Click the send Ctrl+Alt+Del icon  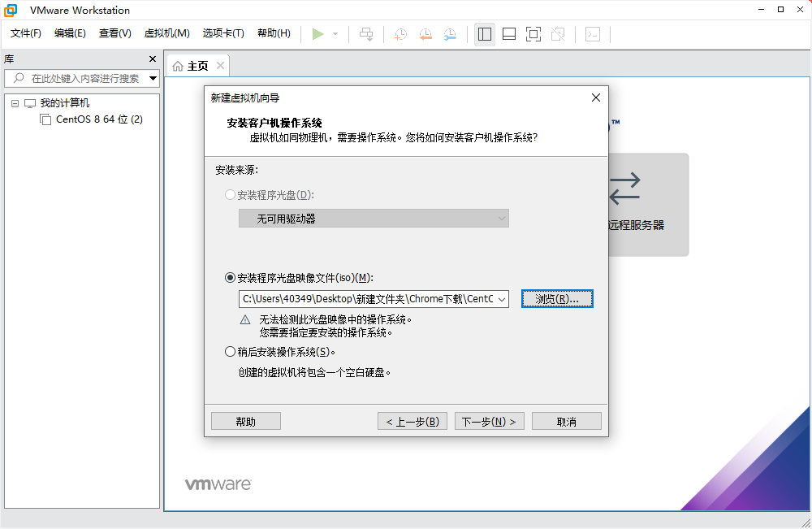point(366,33)
